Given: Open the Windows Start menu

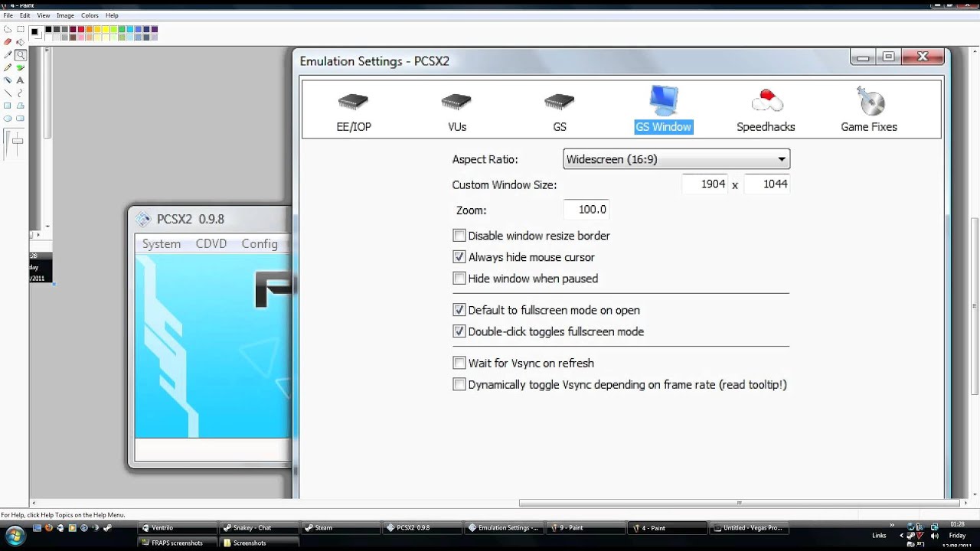Looking at the screenshot, I should click(15, 534).
